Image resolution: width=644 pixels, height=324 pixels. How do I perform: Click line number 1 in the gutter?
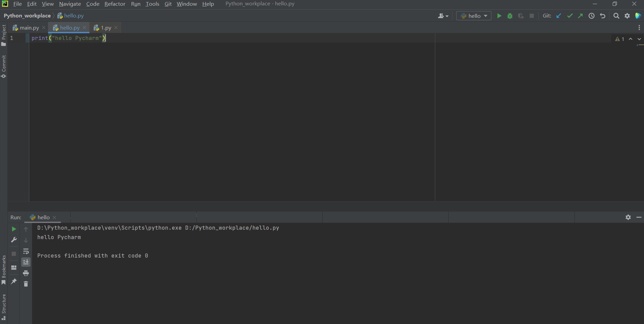coord(12,38)
